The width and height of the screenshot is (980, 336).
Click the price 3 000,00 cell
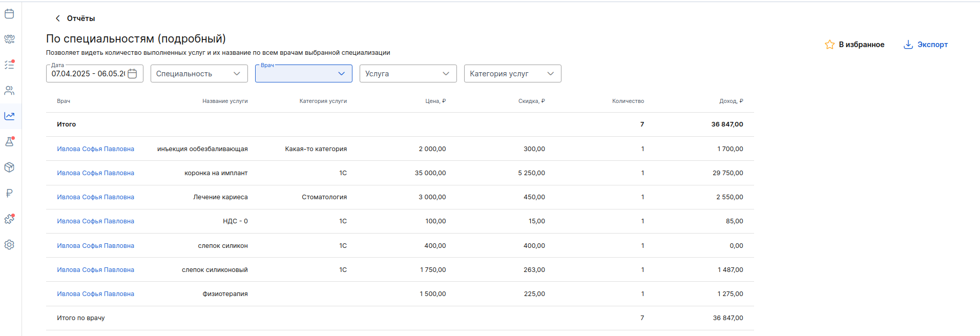(432, 197)
